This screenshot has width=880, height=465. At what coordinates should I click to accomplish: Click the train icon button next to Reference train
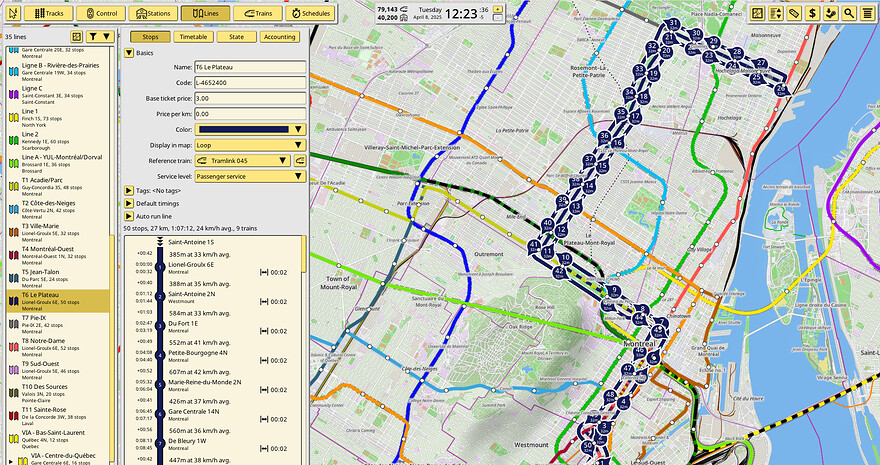[300, 161]
